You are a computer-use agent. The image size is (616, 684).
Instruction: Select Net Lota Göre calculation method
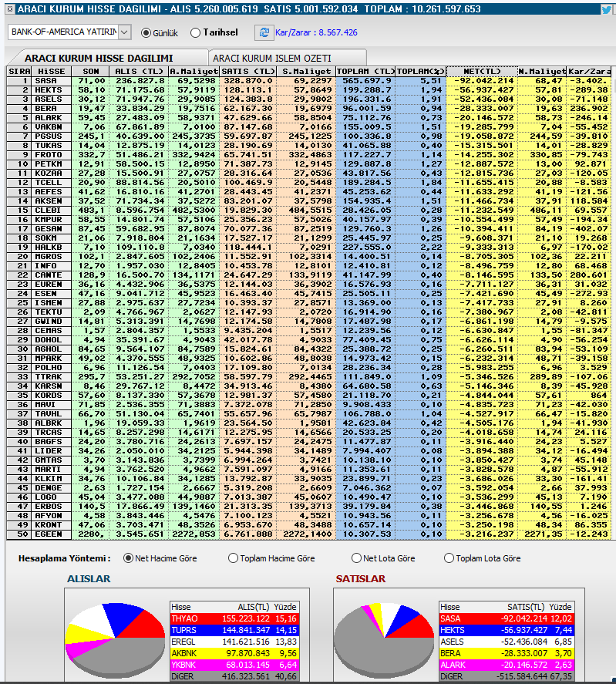coord(356,558)
